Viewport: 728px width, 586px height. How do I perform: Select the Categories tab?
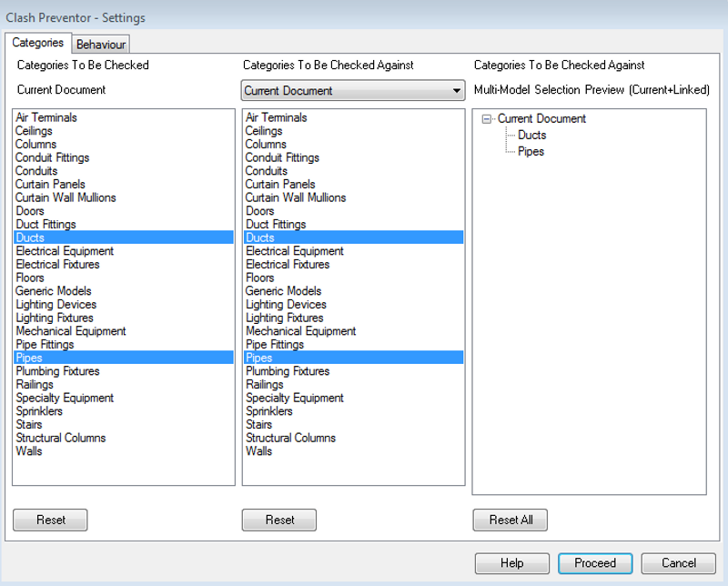click(x=37, y=43)
